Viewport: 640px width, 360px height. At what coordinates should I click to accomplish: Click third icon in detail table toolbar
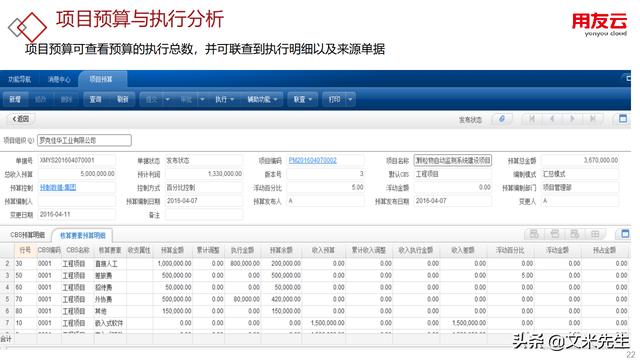575,234
